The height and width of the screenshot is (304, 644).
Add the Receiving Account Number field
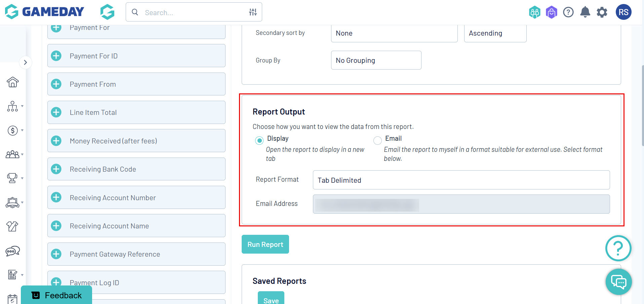[56, 198]
